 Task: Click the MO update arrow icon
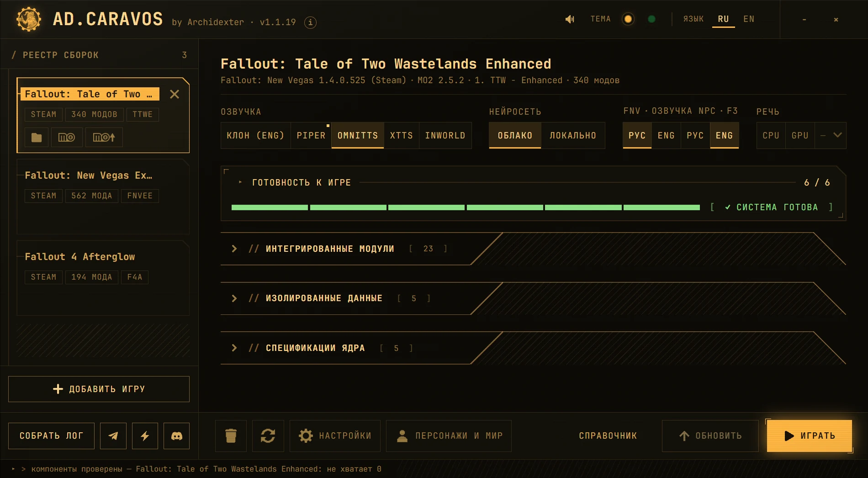[104, 137]
